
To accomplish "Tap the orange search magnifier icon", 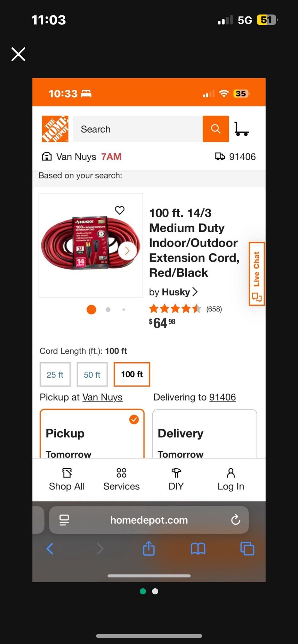I will (x=215, y=129).
